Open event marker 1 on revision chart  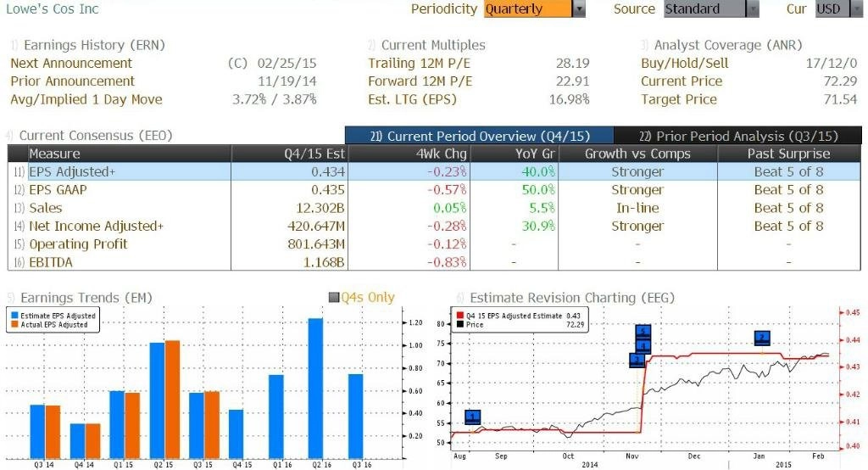(472, 417)
